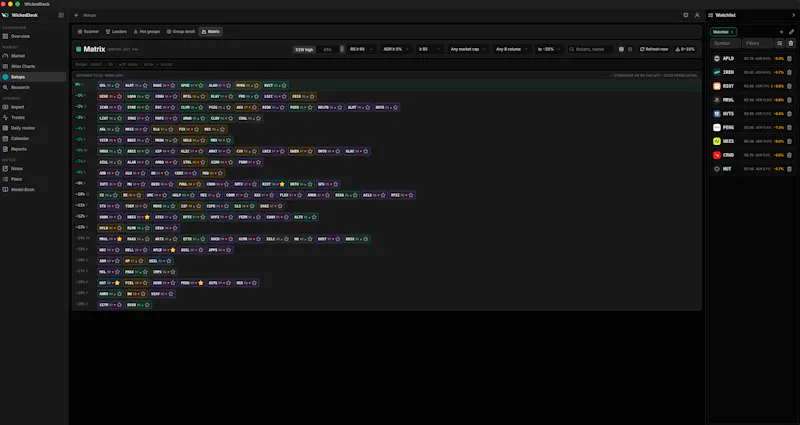The width and height of the screenshot is (800, 425).
Task: Collapse the WickedDesk sidebar panel icon
Action: click(61, 15)
